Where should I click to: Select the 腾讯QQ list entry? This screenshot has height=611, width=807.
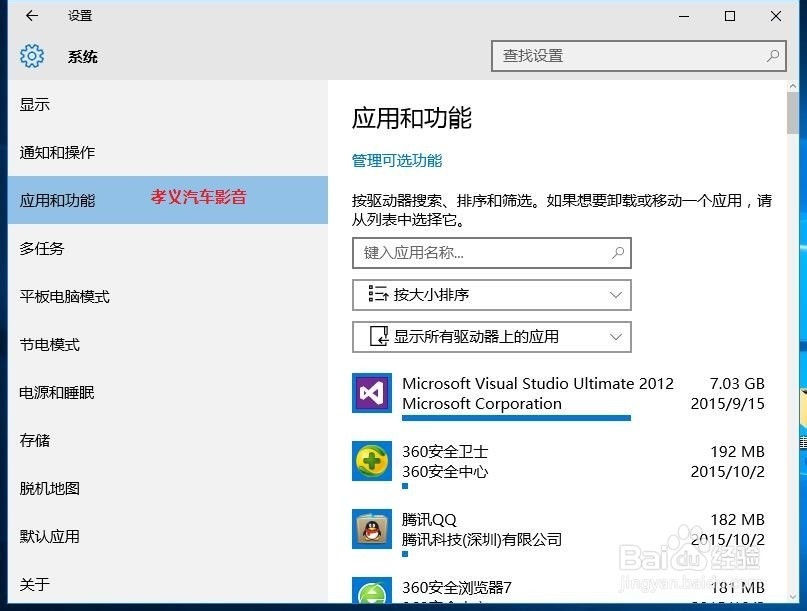click(x=558, y=531)
